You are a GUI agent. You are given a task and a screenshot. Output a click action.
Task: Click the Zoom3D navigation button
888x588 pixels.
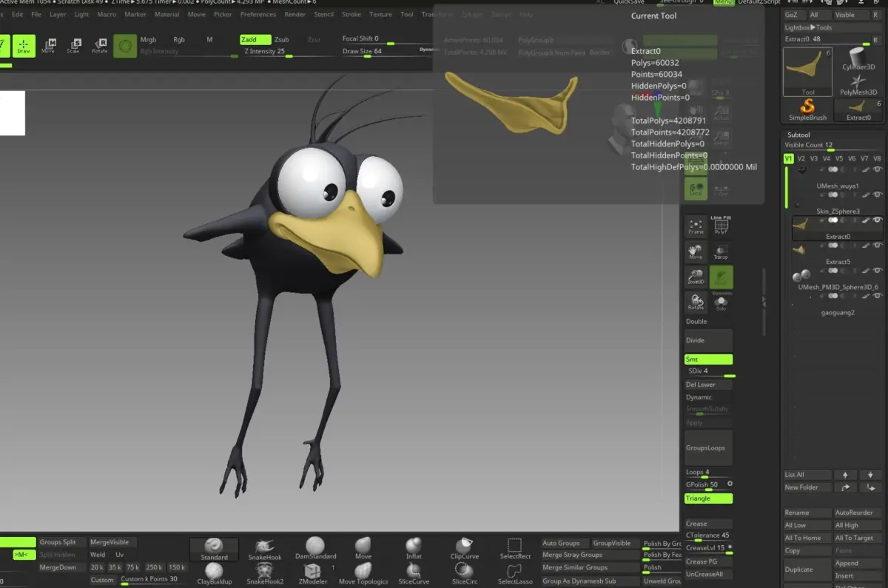[x=696, y=277]
